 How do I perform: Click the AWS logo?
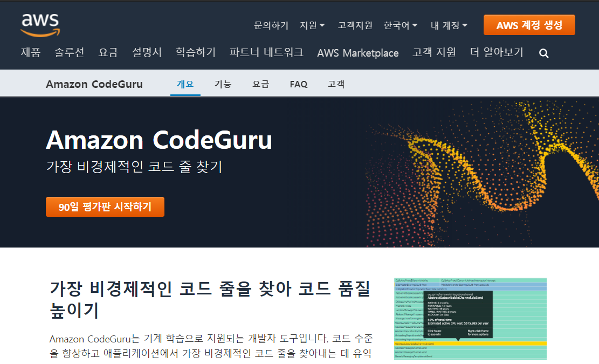click(40, 25)
